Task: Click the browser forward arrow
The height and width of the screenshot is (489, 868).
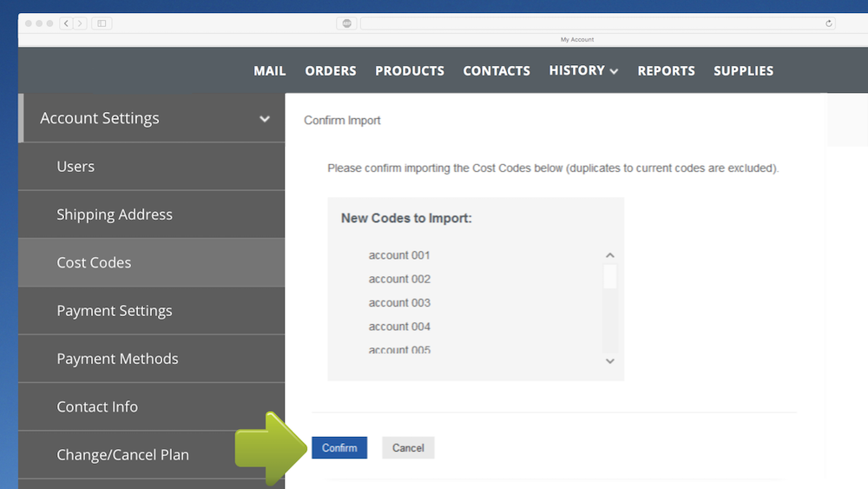Action: (x=80, y=23)
